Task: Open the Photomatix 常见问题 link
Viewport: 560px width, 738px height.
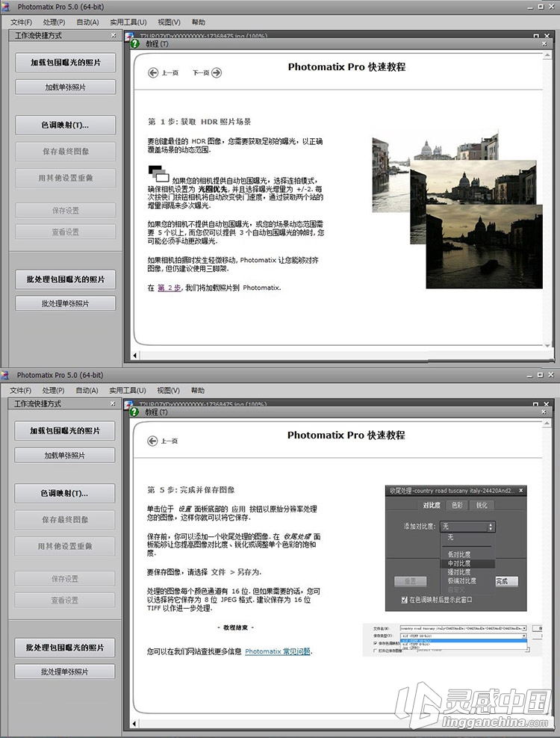Action: (278, 651)
